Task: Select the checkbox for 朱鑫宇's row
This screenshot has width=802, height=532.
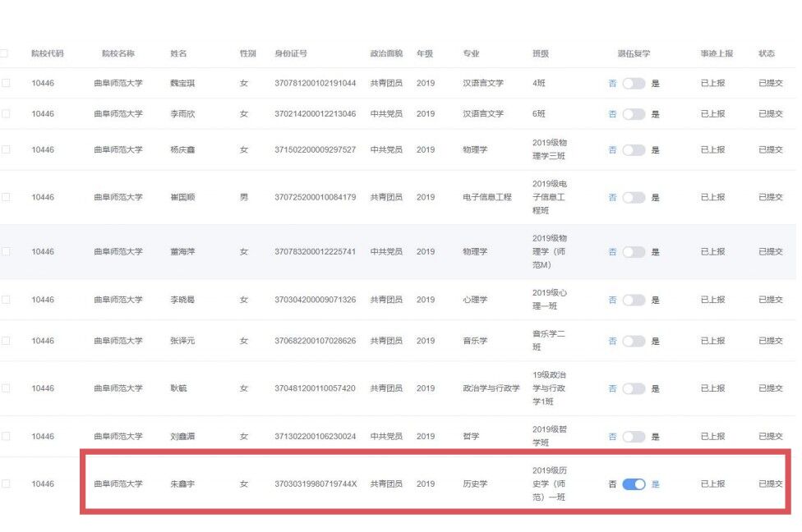Action: [6, 484]
